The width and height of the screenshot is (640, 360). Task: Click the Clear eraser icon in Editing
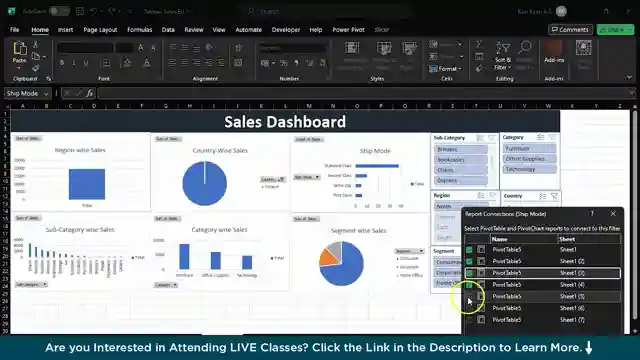pyautogui.click(x=479, y=68)
